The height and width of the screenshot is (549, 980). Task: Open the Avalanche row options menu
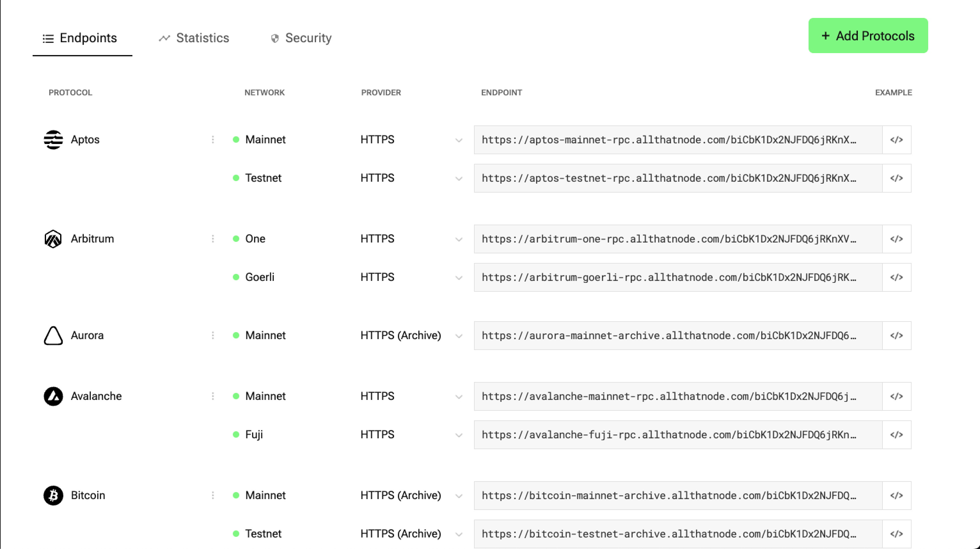tap(213, 396)
